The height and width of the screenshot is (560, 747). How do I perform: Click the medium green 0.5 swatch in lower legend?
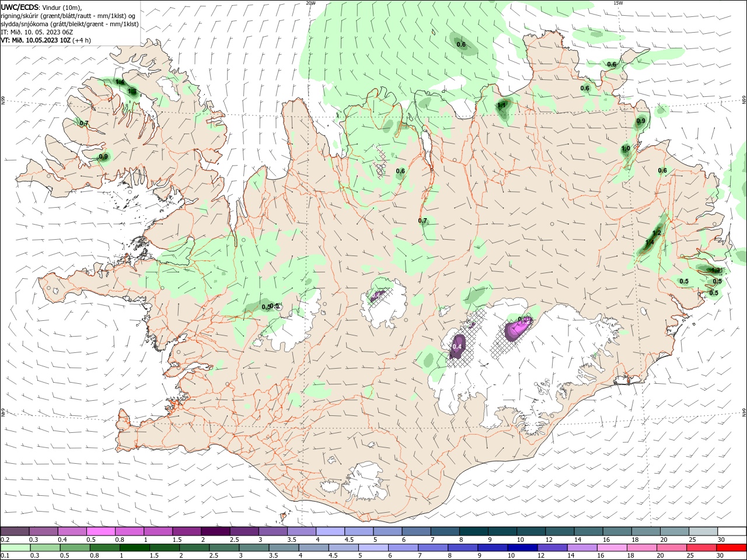tap(74, 548)
